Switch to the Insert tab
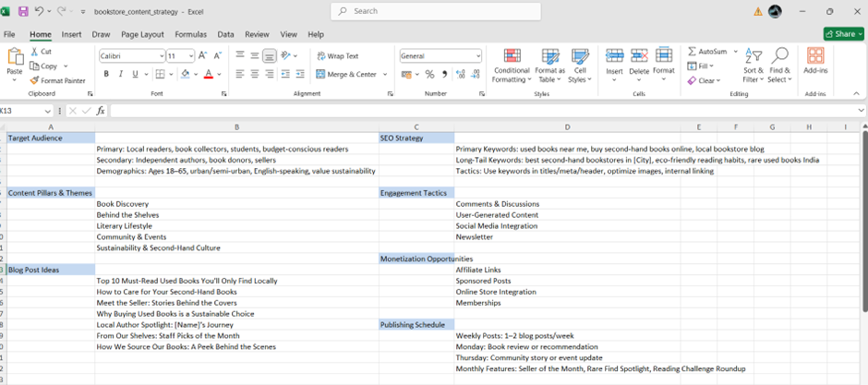Viewport: 868px width, 385px height. [71, 34]
